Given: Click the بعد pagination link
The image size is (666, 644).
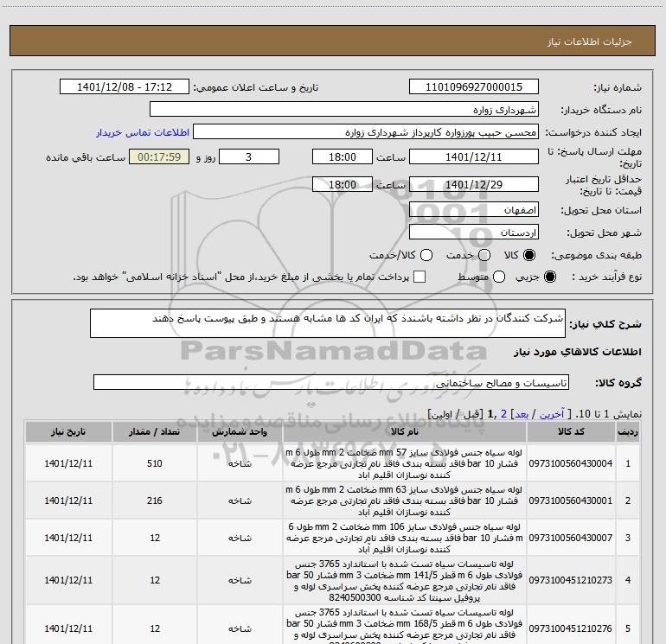Looking at the screenshot, I should (x=522, y=414).
